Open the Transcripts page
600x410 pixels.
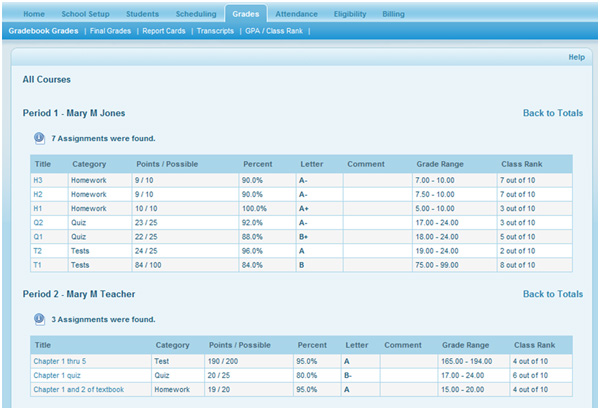coord(216,32)
